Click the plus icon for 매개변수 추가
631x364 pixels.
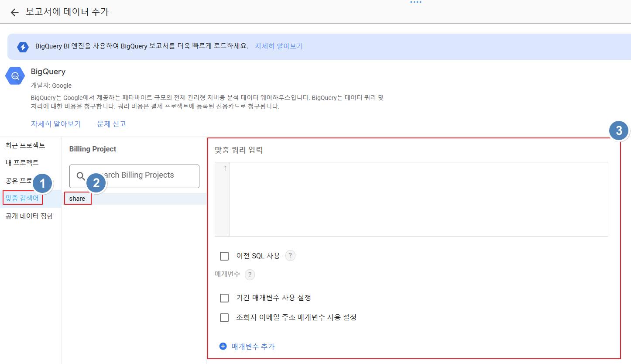click(223, 346)
